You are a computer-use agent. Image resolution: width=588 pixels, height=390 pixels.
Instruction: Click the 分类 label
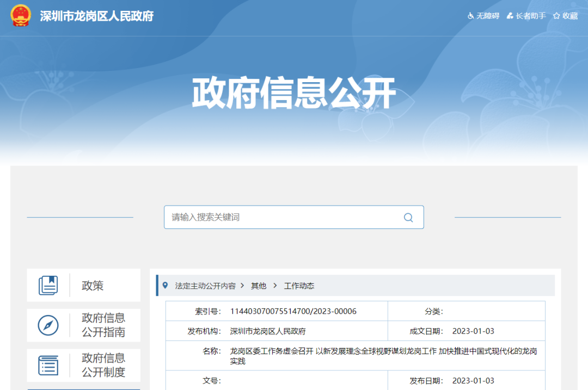click(x=434, y=311)
